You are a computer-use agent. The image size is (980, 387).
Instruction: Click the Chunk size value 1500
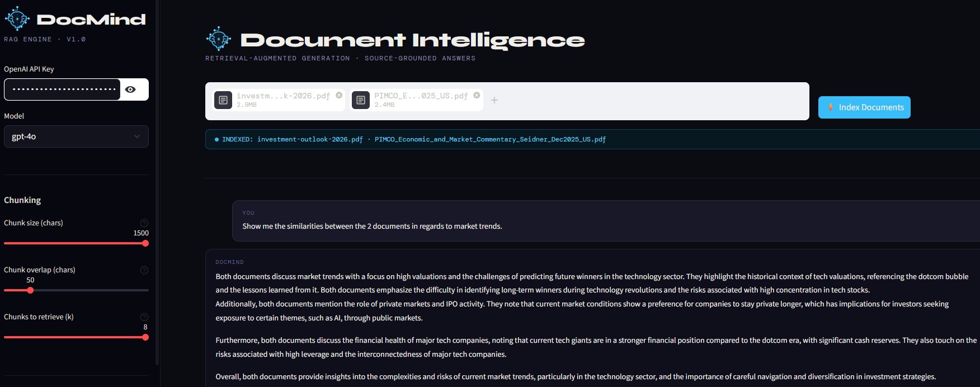pos(141,233)
